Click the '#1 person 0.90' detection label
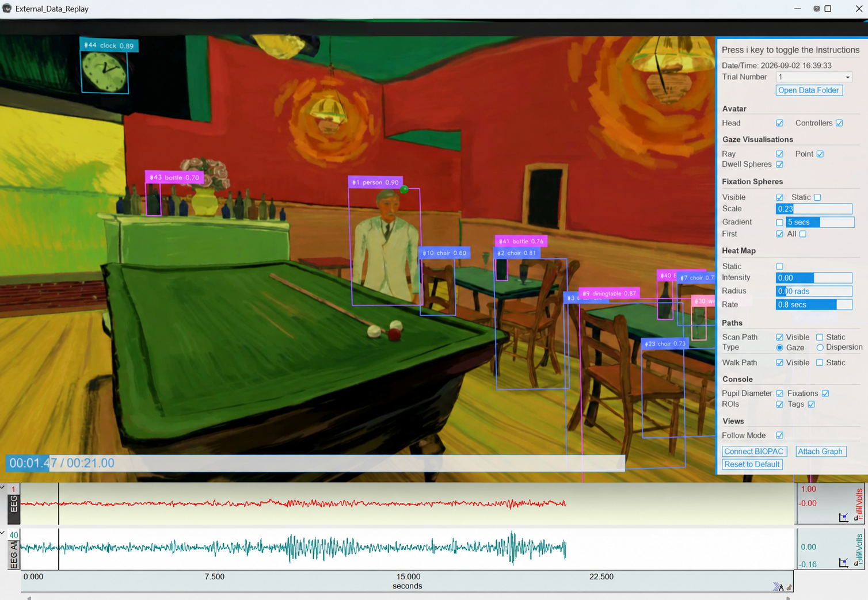The image size is (868, 600). 375,182
